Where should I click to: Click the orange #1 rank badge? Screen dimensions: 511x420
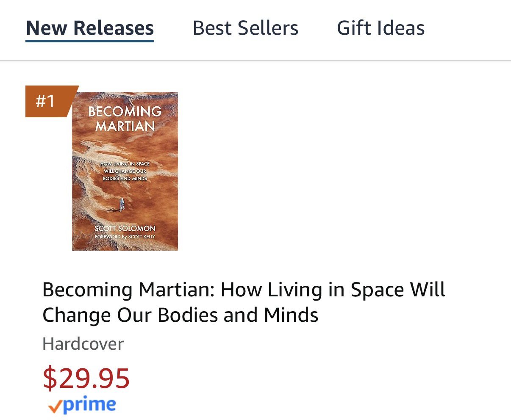coord(47,101)
